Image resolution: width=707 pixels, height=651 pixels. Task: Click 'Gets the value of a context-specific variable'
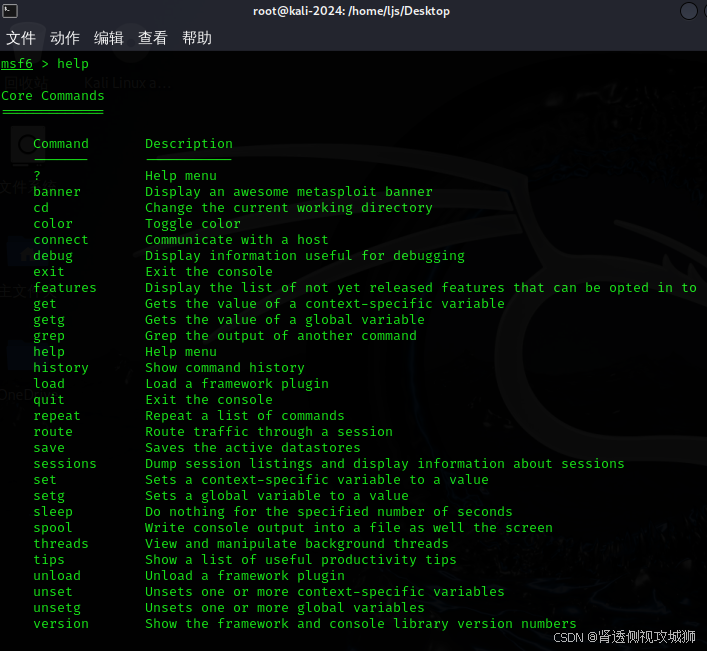(325, 303)
